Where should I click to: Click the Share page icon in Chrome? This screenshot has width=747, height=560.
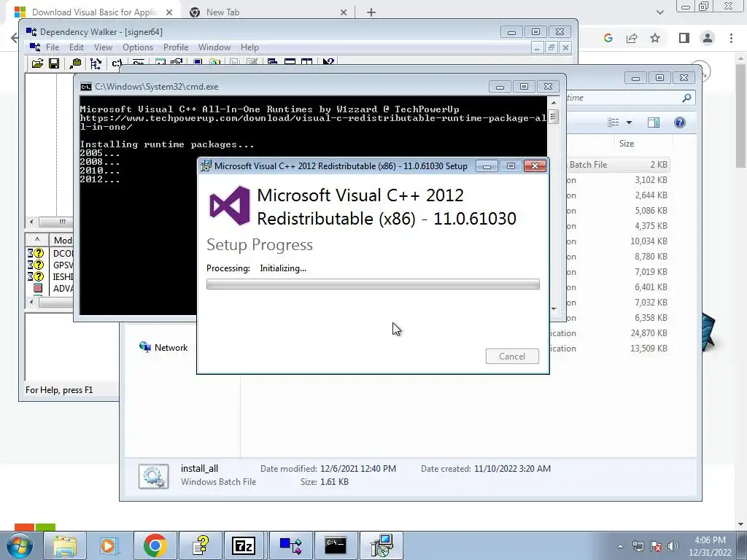point(632,38)
